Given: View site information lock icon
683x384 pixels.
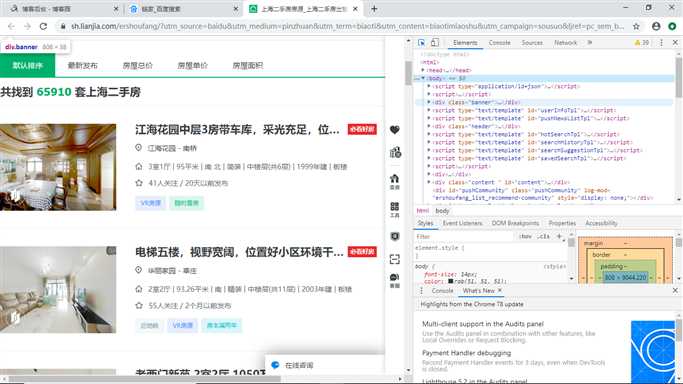Looking at the screenshot, I should (x=63, y=26).
